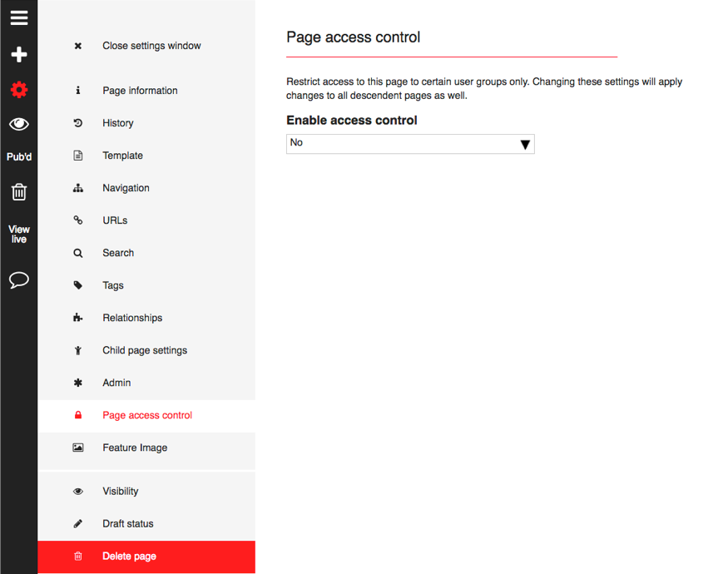Click the Visibility eye icon
728x574 pixels.
[x=78, y=492]
